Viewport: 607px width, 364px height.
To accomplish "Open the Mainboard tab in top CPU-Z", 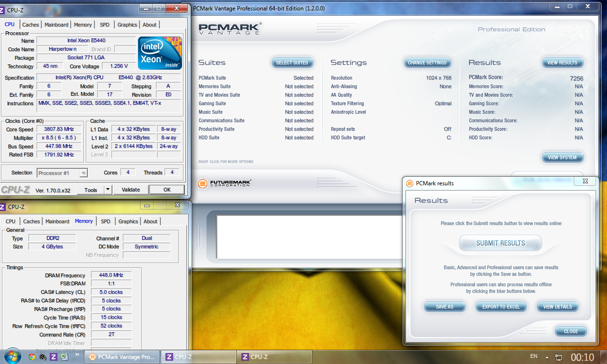I will pyautogui.click(x=56, y=25).
